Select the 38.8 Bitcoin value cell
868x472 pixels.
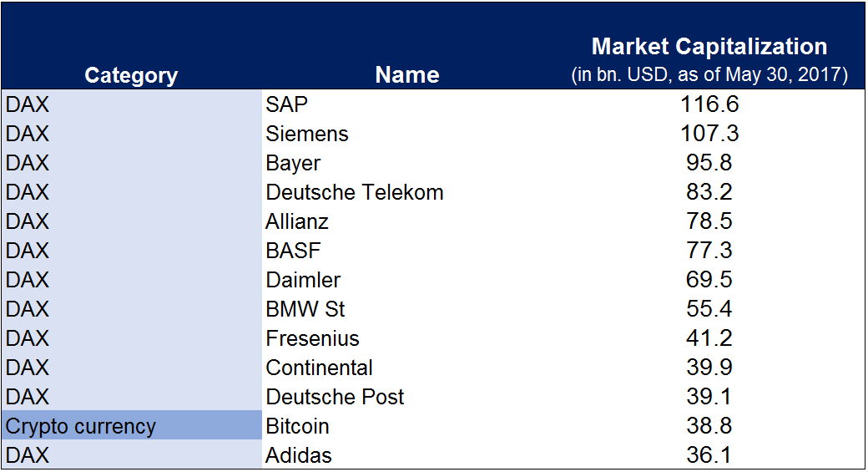click(709, 426)
